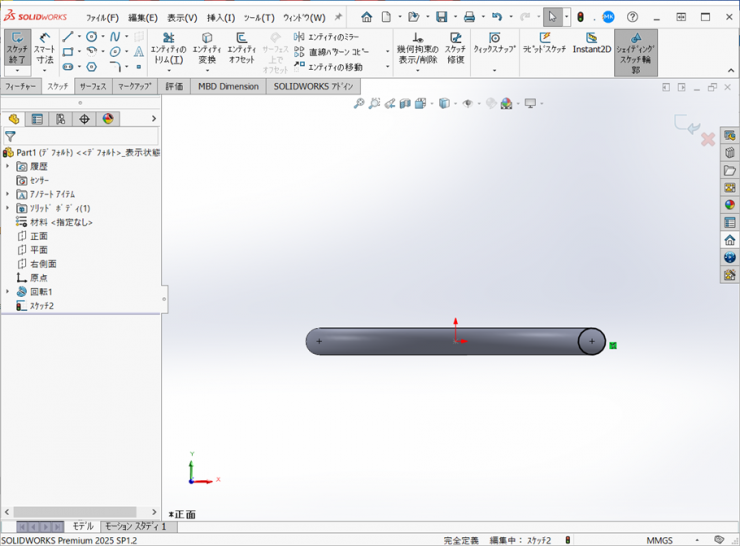Toggle Shaded Sketch Contours (シェイディングスケッチ輪郭)
Viewport: 740px width, 546px height.
pyautogui.click(x=635, y=52)
